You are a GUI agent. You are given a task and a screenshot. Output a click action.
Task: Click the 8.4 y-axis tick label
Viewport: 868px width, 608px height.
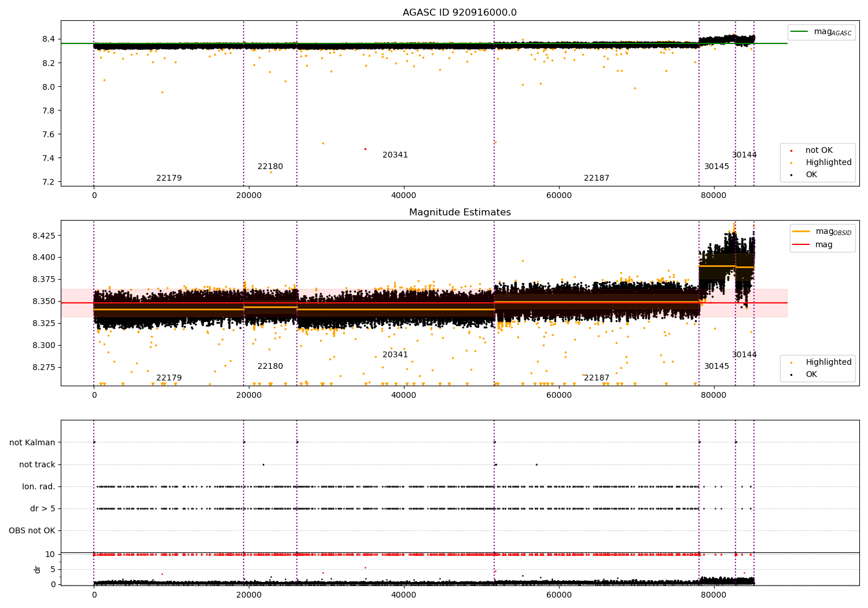coord(49,39)
